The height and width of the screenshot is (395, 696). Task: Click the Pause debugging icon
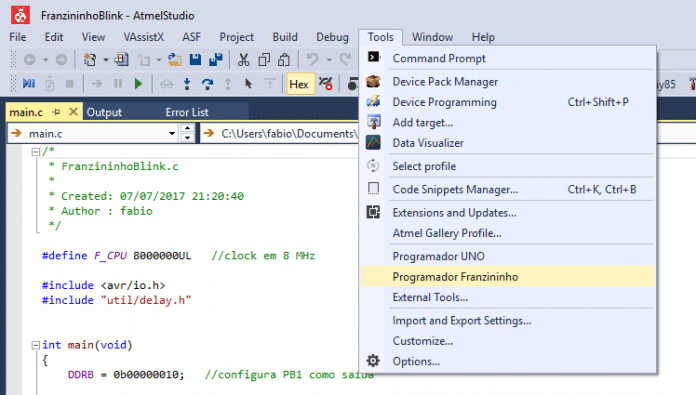tap(118, 83)
